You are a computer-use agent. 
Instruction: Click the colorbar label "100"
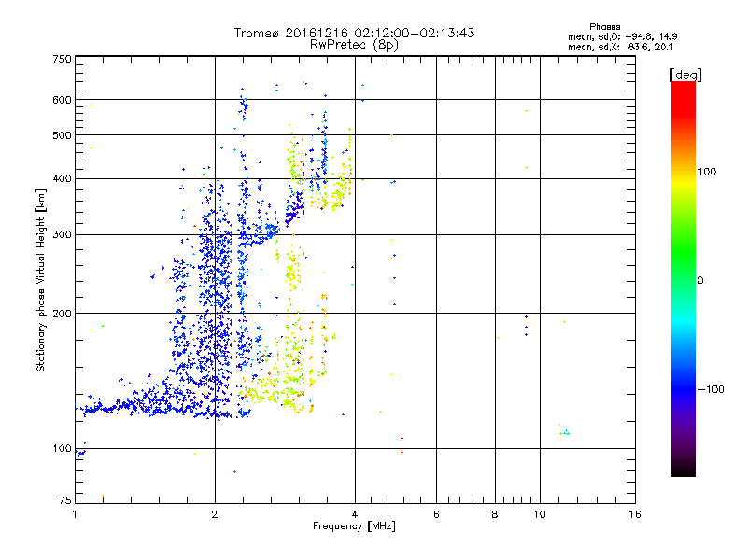pos(707,172)
